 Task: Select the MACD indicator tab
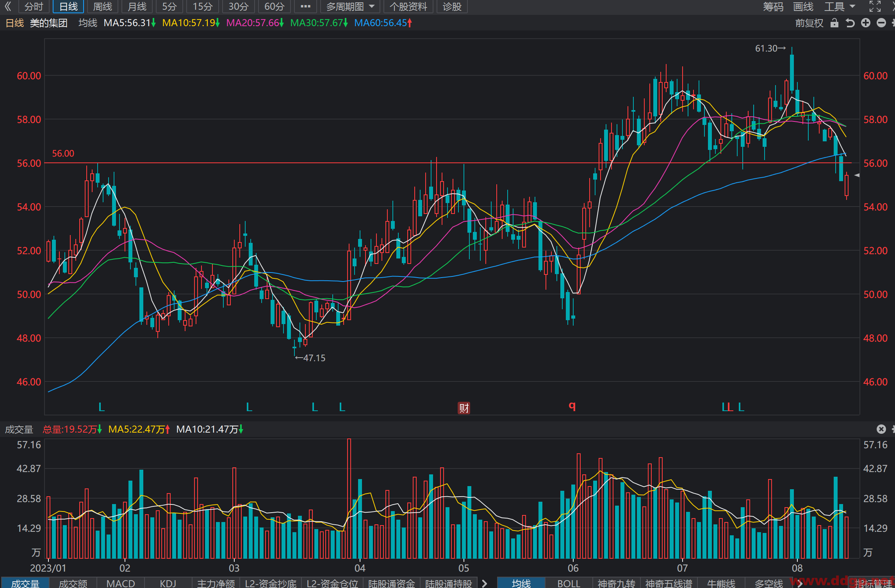tap(121, 583)
